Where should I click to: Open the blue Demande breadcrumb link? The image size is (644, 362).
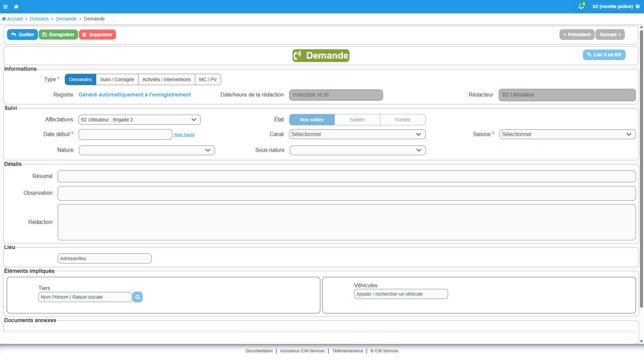pos(66,19)
